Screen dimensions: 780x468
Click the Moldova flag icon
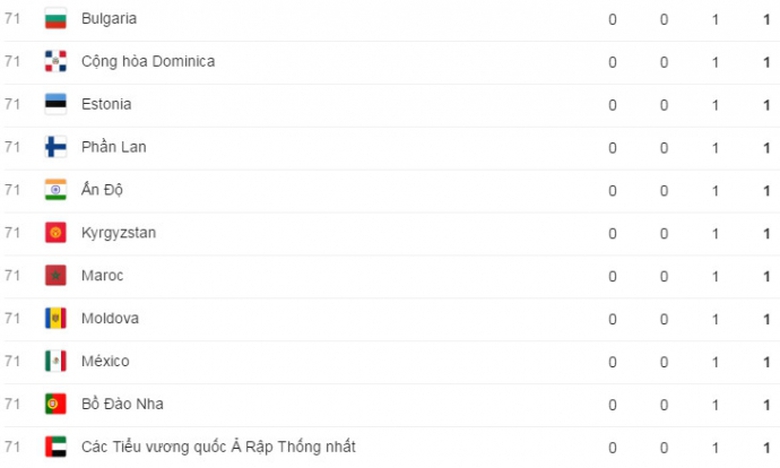pos(56,318)
